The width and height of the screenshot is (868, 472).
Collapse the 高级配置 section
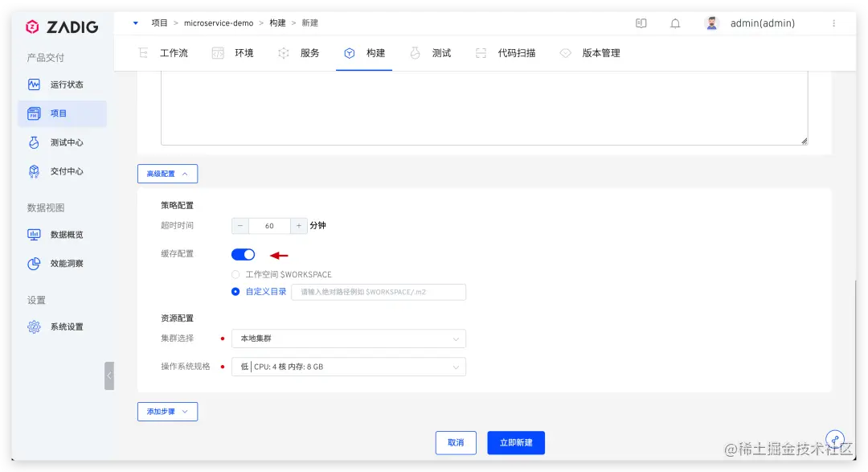167,174
